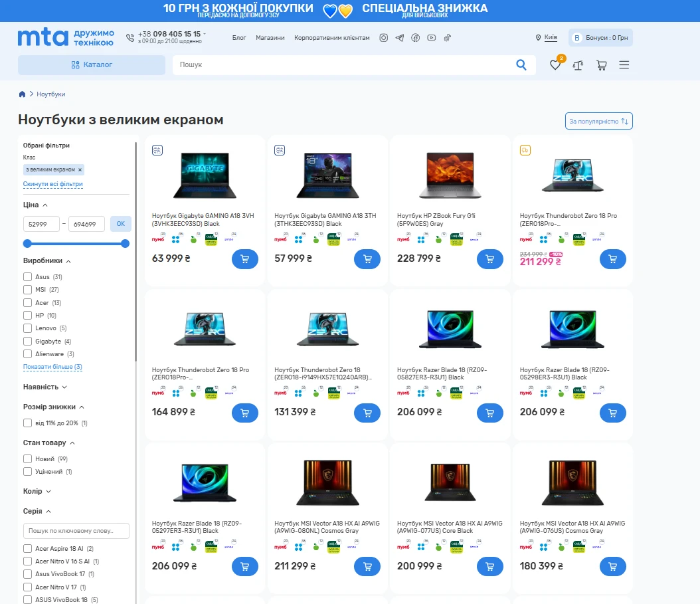The width and height of the screenshot is (700, 604).
Task: Enable the Lenovo manufacturer checkbox
Action: pyautogui.click(x=28, y=328)
